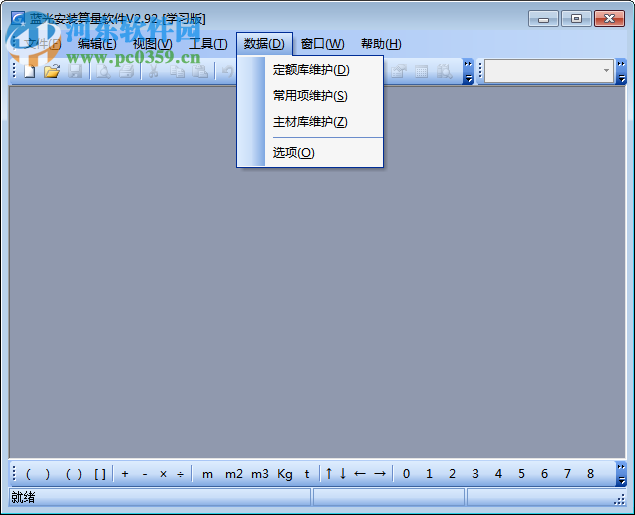Click the left arrow symbol button
The width and height of the screenshot is (635, 515).
360,473
